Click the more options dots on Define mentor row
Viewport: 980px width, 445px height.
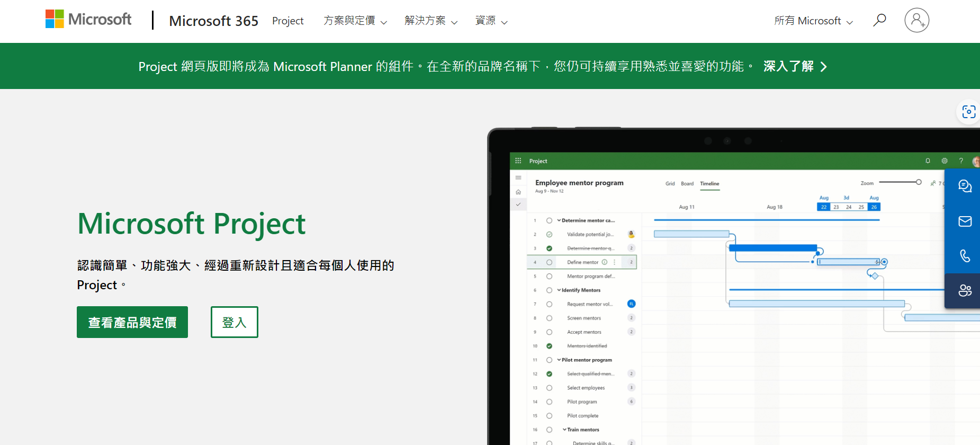pos(614,262)
